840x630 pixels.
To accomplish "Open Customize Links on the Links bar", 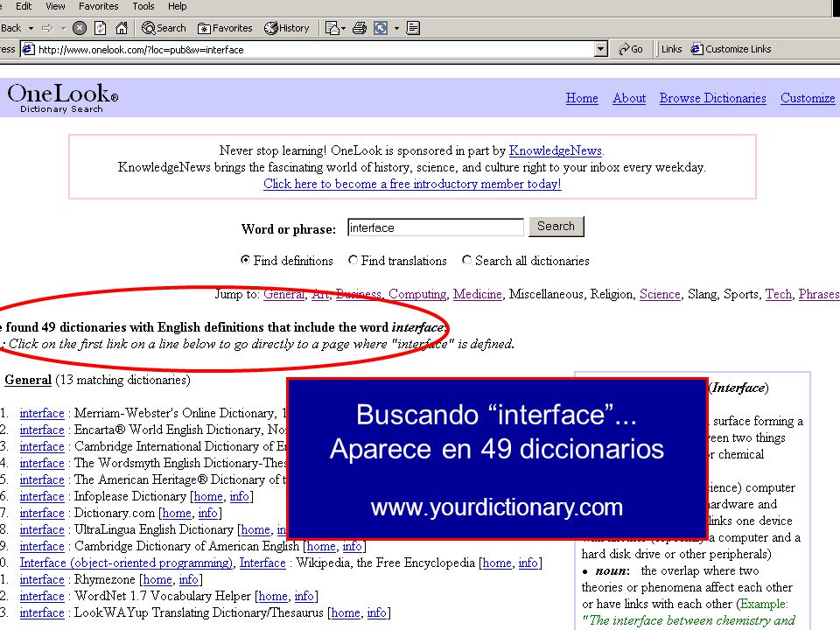I will [x=731, y=49].
